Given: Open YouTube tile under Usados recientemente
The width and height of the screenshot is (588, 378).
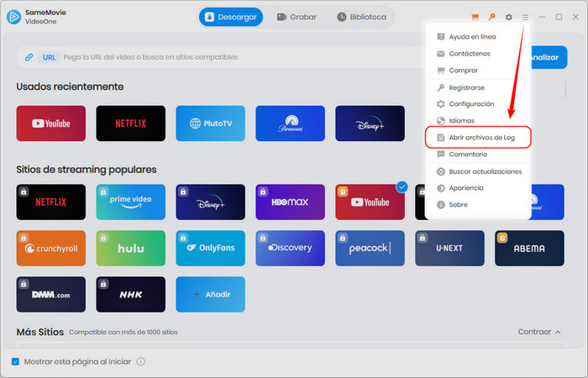Looking at the screenshot, I should tap(51, 123).
